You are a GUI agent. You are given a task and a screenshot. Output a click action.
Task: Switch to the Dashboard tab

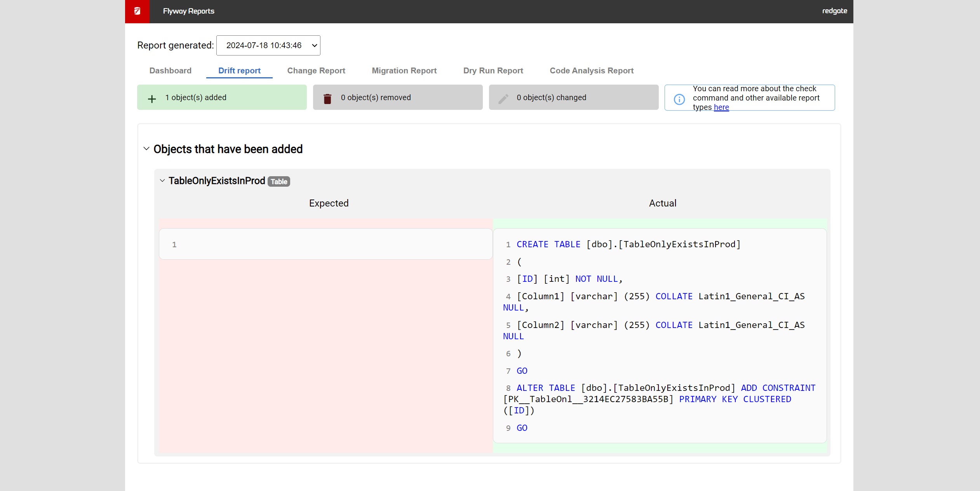[x=170, y=71]
